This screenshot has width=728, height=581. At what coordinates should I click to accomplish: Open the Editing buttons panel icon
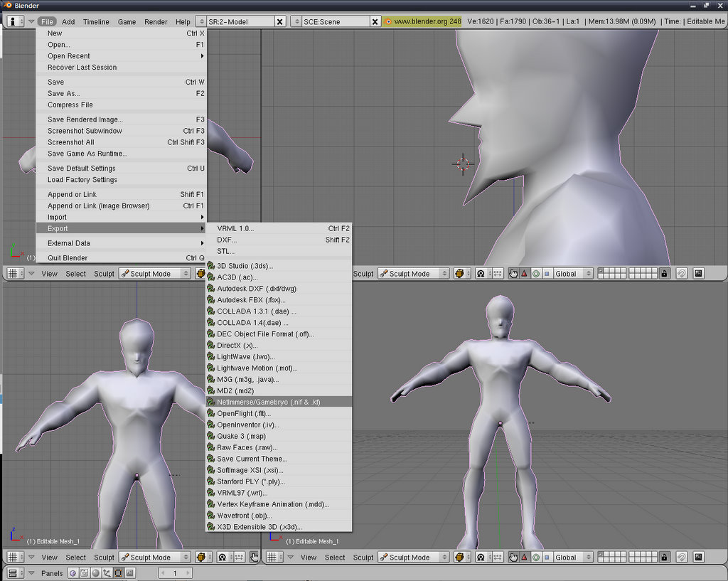118,573
